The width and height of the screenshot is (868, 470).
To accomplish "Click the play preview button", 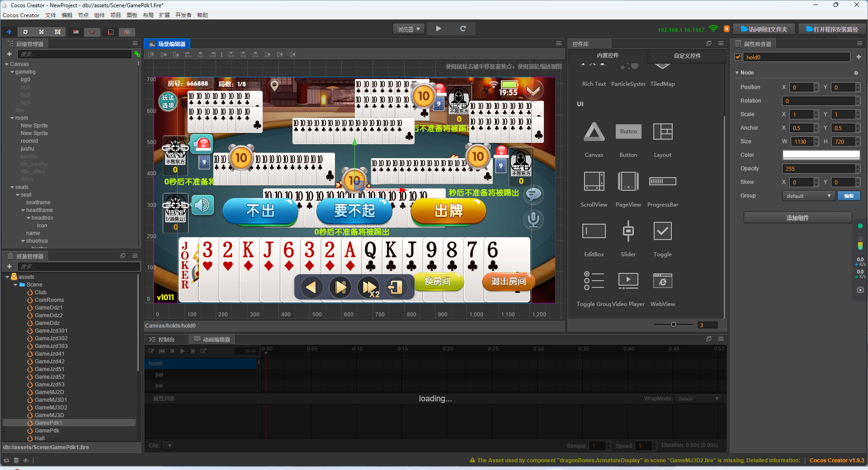I will (438, 28).
